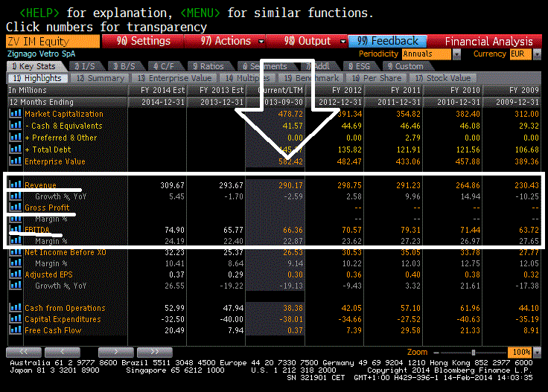
Task: Switch to 8) ESG tab
Action: pos(359,66)
